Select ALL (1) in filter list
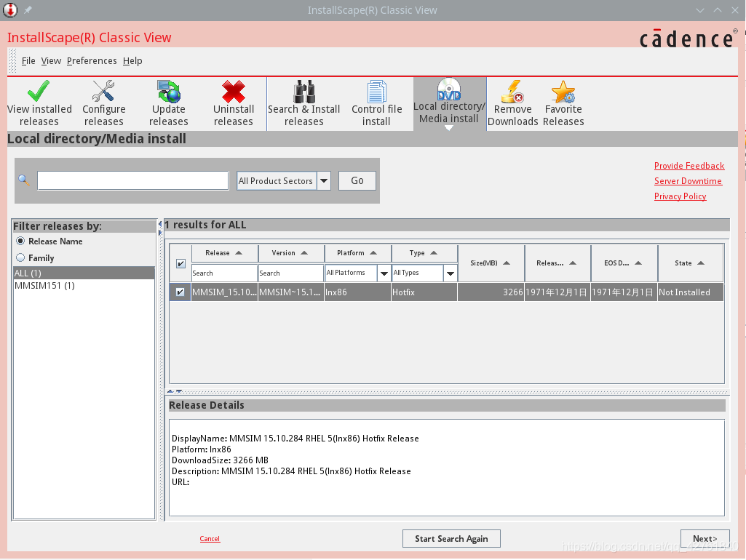 [x=84, y=273]
